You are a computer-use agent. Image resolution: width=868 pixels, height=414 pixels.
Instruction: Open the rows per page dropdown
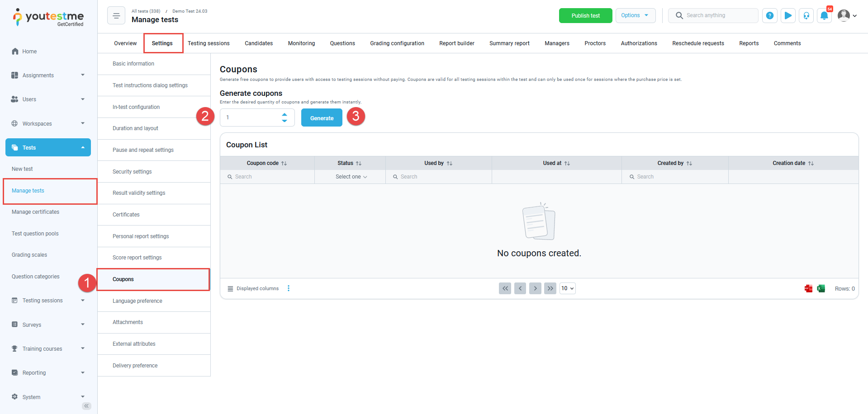pyautogui.click(x=567, y=288)
